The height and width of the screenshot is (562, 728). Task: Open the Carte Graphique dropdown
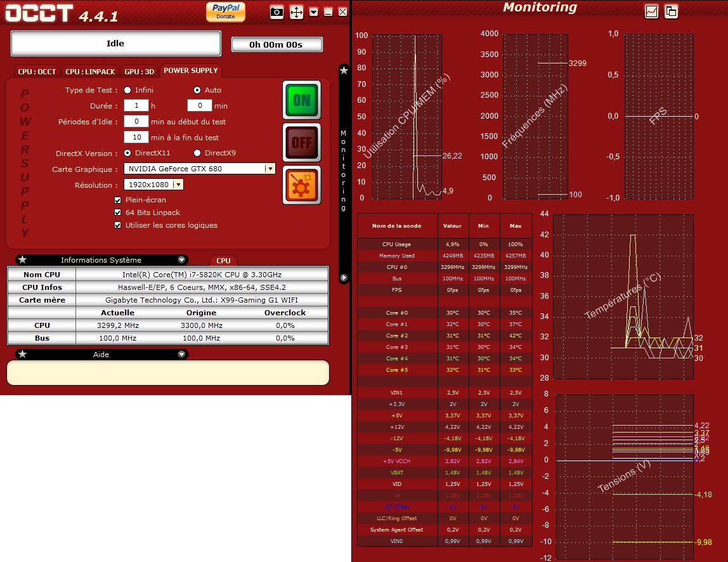270,169
